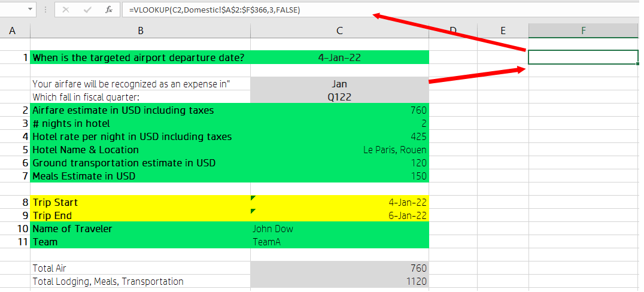Select the hotel nights value 2
Screen dimensions: 644x292
(x=340, y=123)
